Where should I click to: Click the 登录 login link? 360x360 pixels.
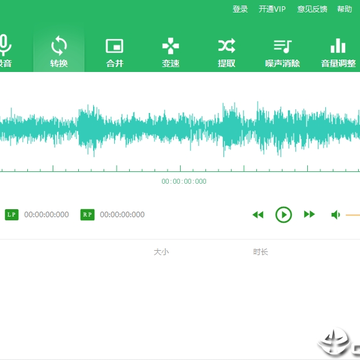click(x=240, y=9)
